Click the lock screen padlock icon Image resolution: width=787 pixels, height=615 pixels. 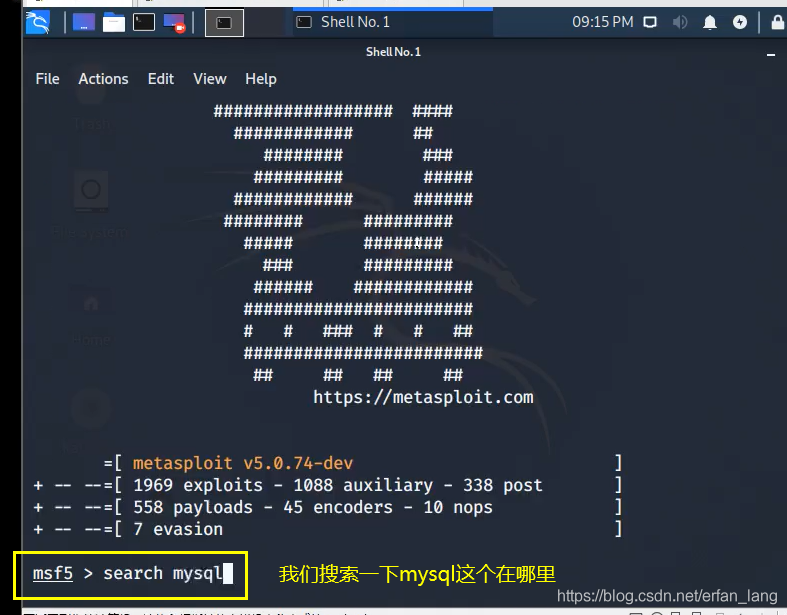tap(777, 23)
